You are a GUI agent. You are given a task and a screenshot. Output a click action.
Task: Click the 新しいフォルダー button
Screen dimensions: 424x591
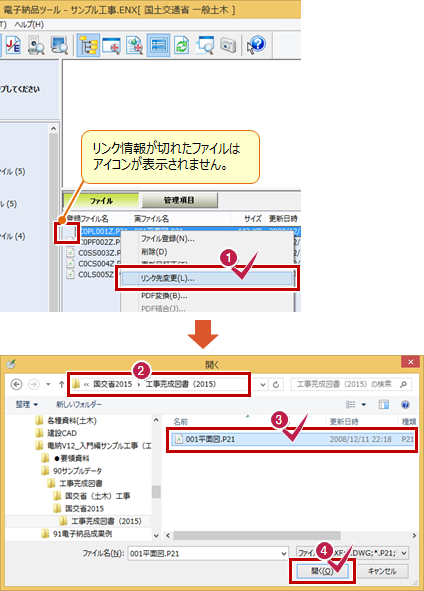(79, 404)
